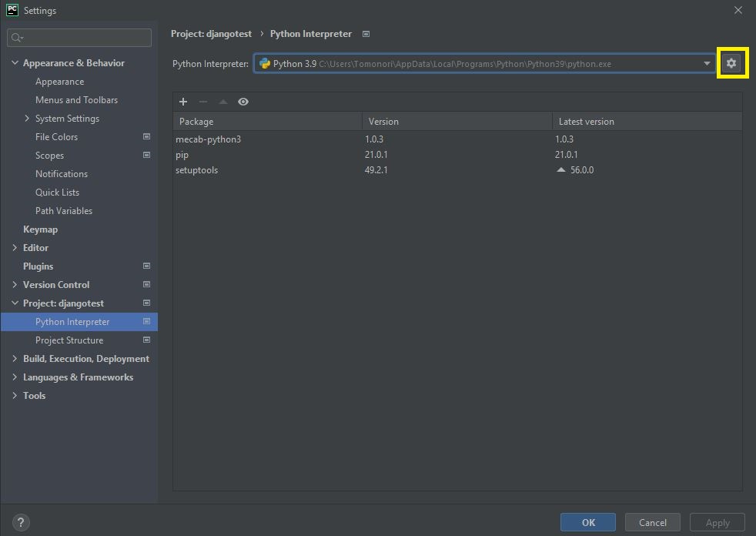
Task: Open the Keymap settings page
Action: point(40,229)
